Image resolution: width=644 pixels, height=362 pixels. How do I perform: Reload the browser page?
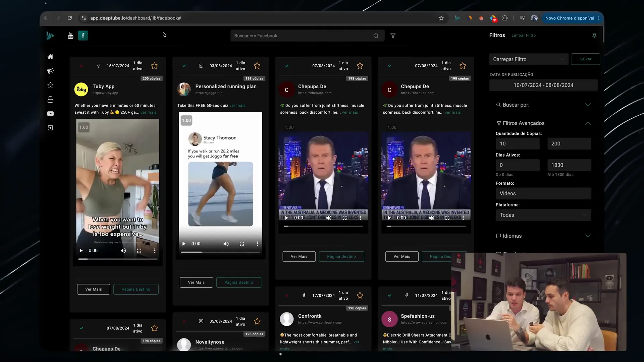point(70,18)
